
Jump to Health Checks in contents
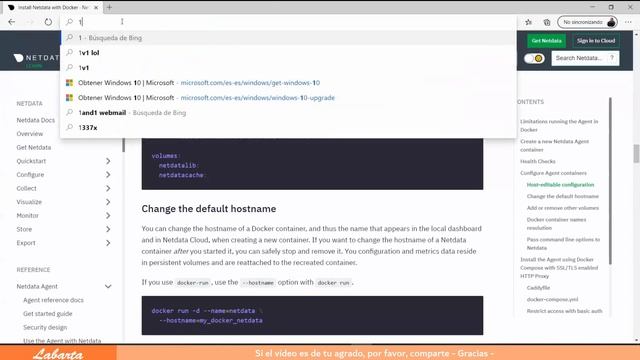pyautogui.click(x=538, y=161)
